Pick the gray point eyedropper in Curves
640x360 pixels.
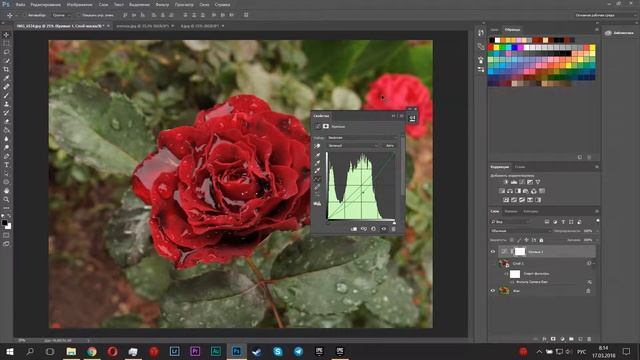(x=317, y=163)
